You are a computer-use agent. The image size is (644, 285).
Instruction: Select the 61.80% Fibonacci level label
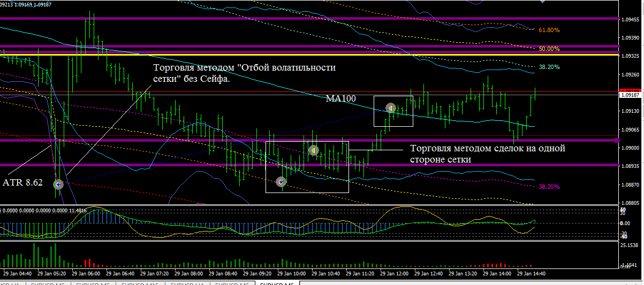549,30
